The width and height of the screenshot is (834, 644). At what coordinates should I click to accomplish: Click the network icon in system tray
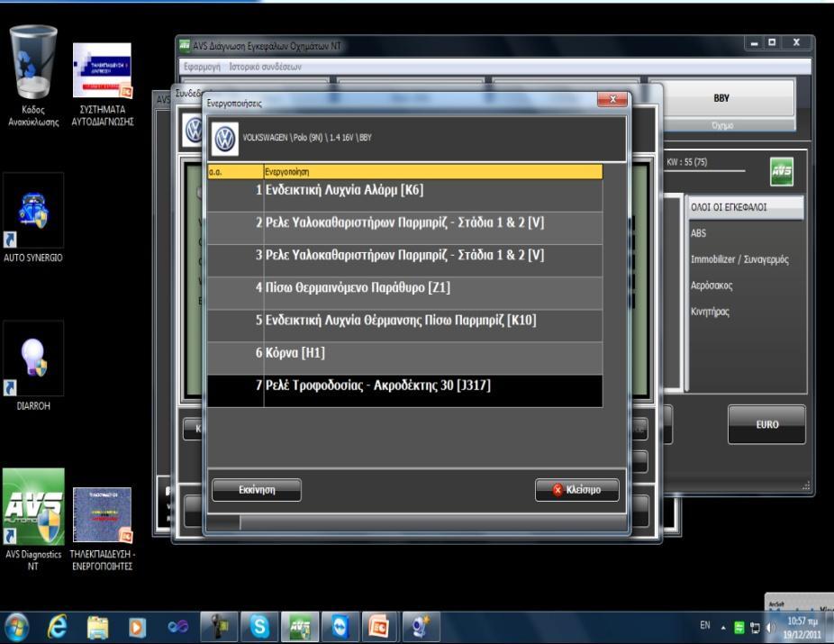tap(755, 628)
